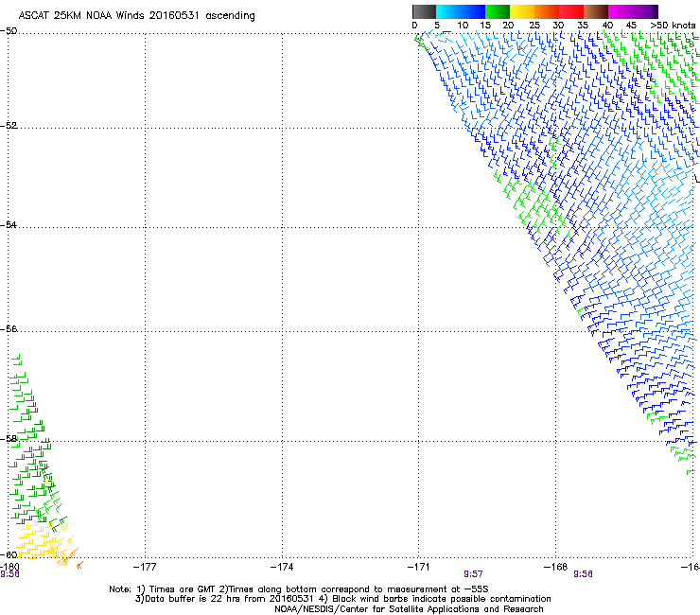Click the '0' label under the color bar
This screenshot has width=700, height=615.
[414, 26]
